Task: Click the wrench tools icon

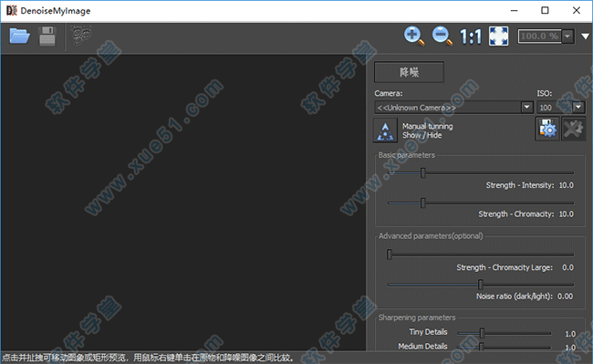Action: 573,129
